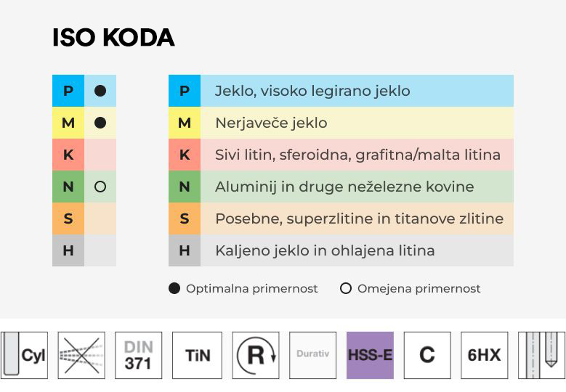Click 'Sivi litin, sferoidna, grafitna/malta litina' row
Image resolution: width=566 pixels, height=392 pixels.
point(341,155)
